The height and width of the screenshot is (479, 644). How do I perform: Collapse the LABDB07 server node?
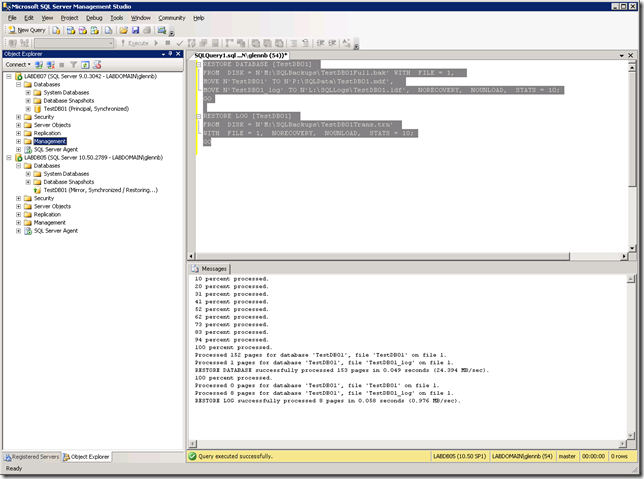(x=7, y=75)
